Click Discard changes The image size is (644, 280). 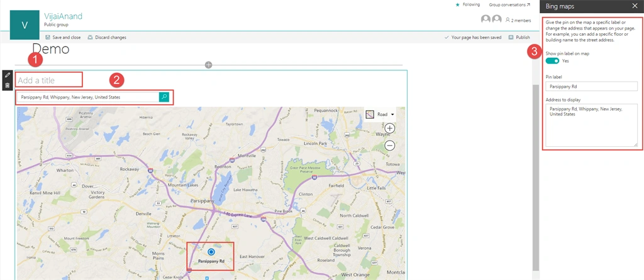(107, 37)
